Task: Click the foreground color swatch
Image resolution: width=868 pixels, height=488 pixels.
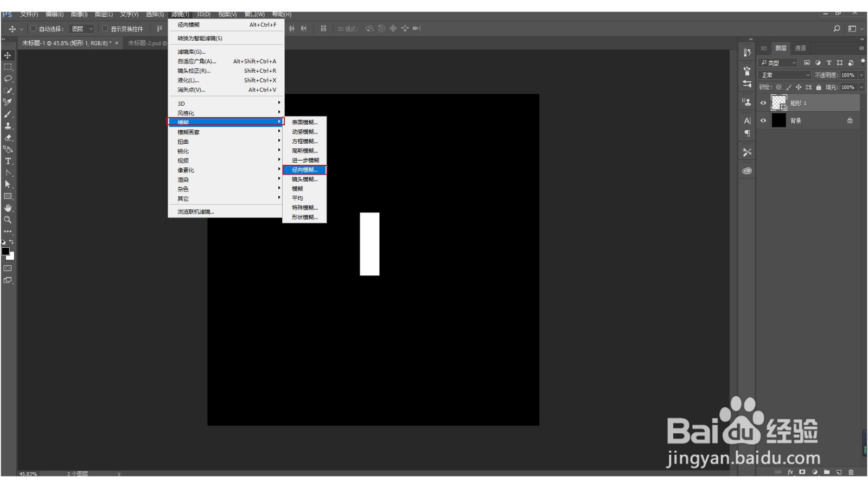Action: click(5, 251)
